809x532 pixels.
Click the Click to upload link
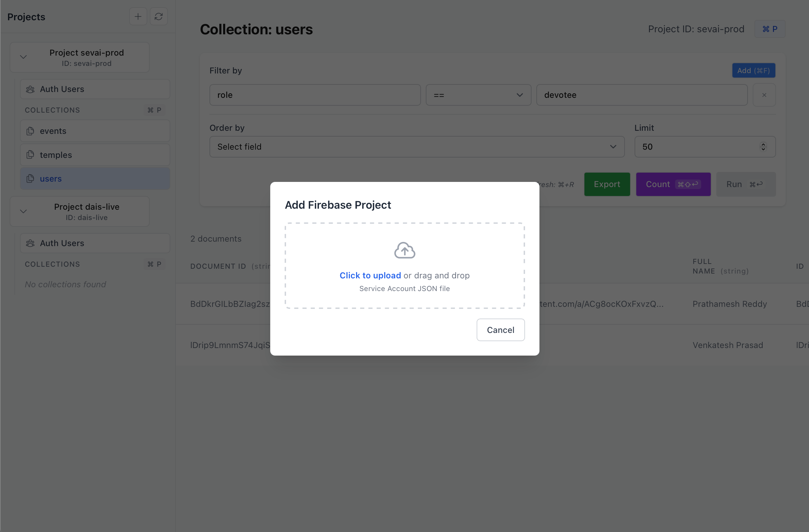[370, 275]
